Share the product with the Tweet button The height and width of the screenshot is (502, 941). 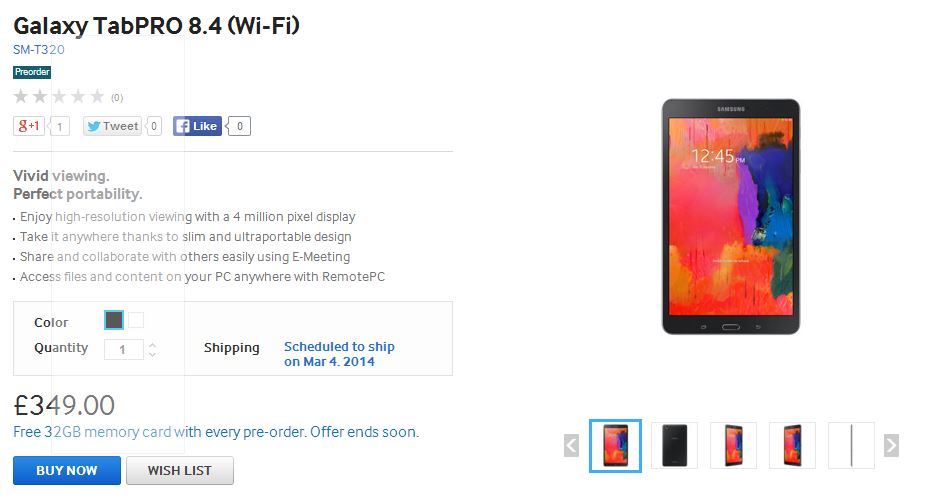point(112,126)
